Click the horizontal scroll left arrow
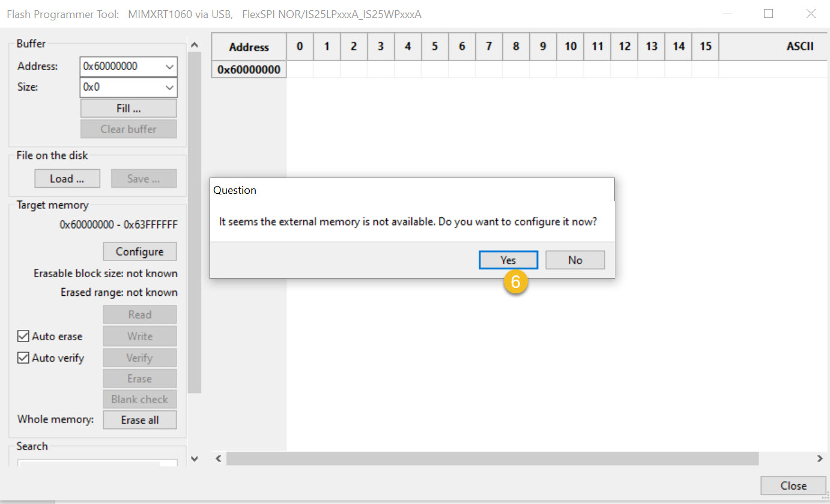This screenshot has height=504, width=830. tap(219, 458)
